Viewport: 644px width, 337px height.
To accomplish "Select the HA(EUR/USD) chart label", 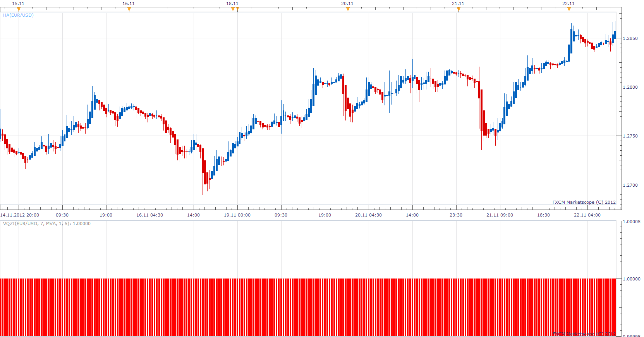I will coord(18,15).
